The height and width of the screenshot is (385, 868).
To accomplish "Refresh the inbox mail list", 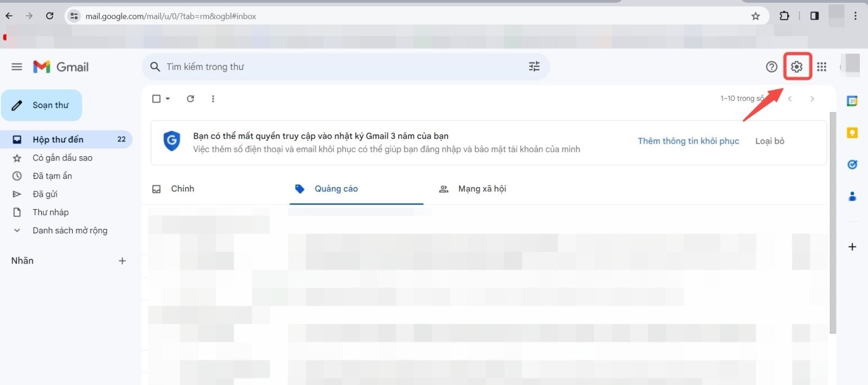I will 190,99.
